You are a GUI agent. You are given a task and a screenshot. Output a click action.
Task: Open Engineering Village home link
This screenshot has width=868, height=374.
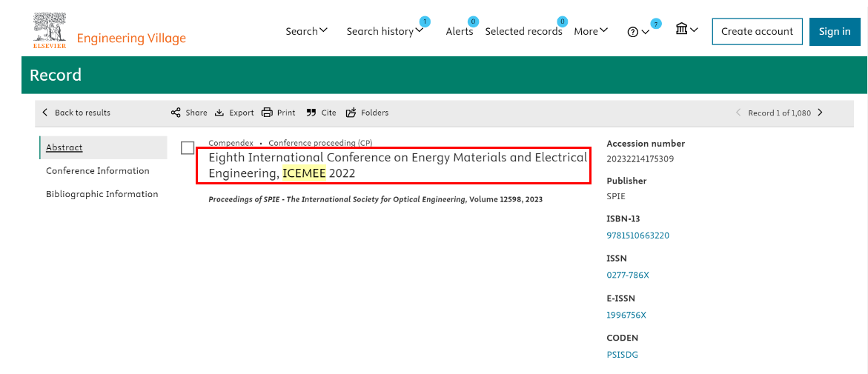[x=131, y=39]
